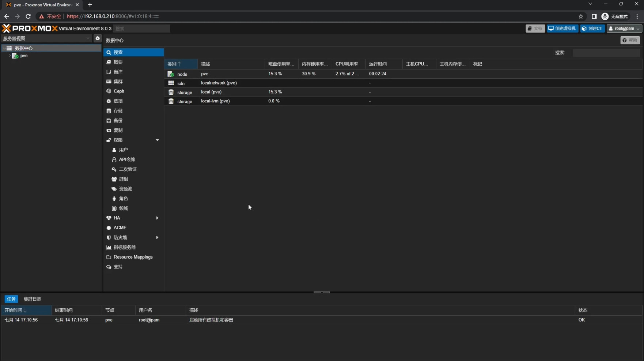Expand the pve node in tree
The height and width of the screenshot is (361, 644).
tap(10, 56)
